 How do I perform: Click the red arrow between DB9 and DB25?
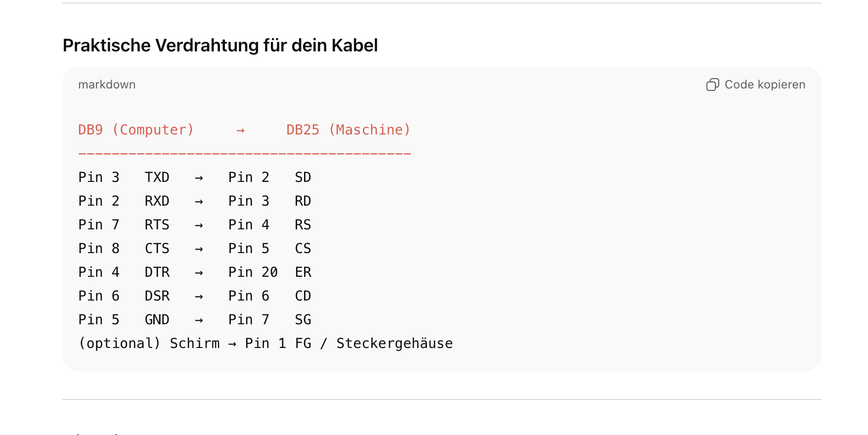coord(241,130)
